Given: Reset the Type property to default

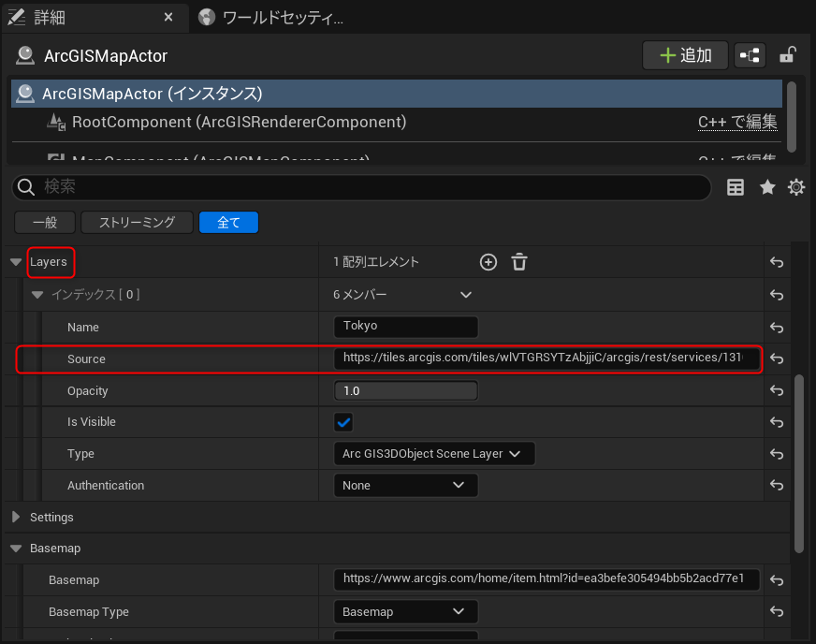Looking at the screenshot, I should click(x=777, y=454).
